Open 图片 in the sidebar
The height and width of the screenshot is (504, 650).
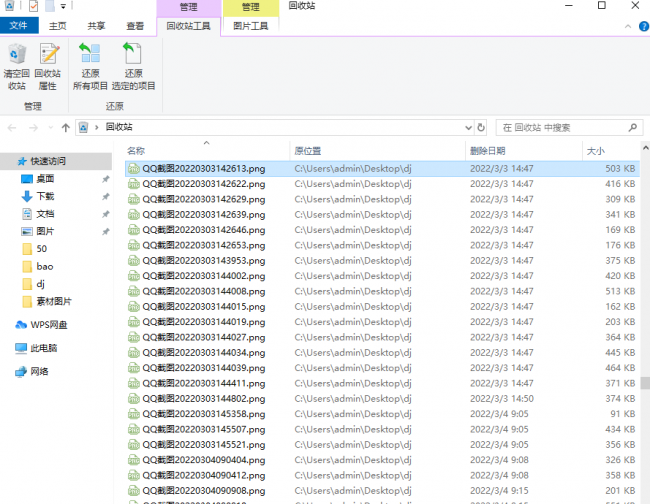45,231
